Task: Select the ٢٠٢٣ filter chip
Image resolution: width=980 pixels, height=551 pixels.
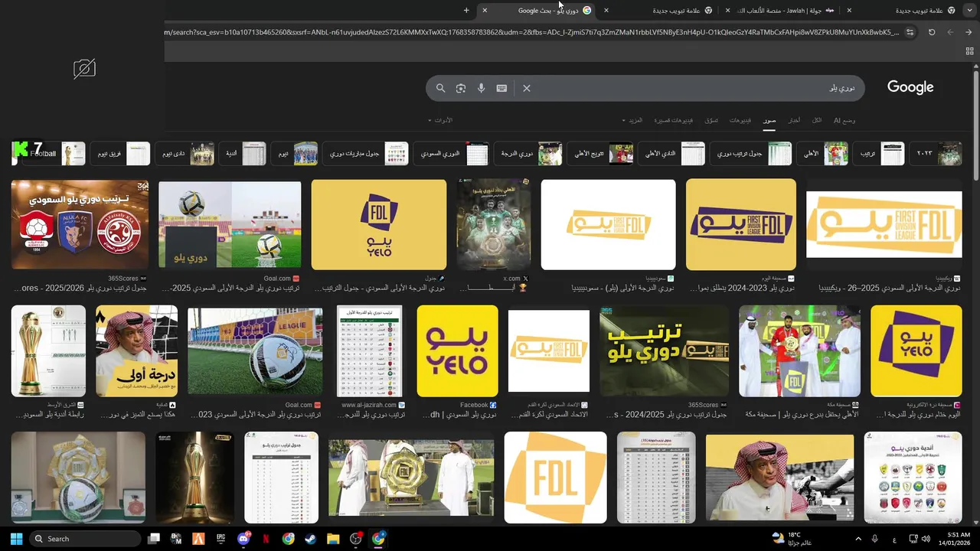Action: click(x=936, y=153)
